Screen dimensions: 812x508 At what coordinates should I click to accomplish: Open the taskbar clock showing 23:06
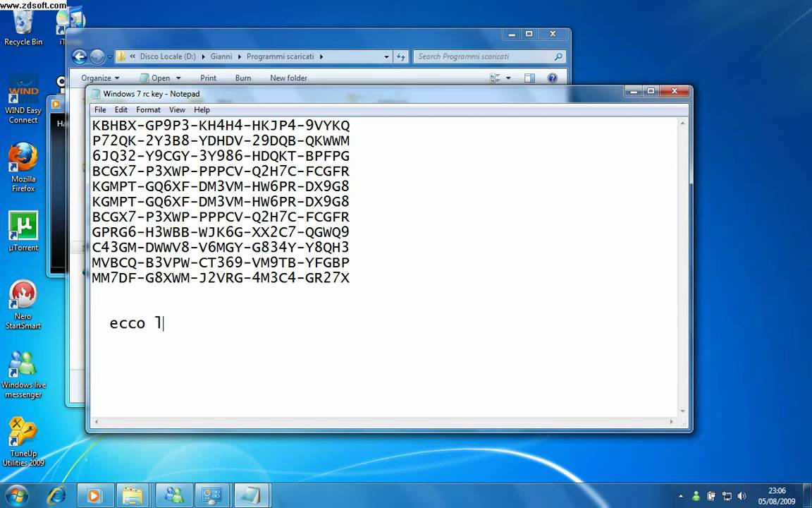click(776, 496)
